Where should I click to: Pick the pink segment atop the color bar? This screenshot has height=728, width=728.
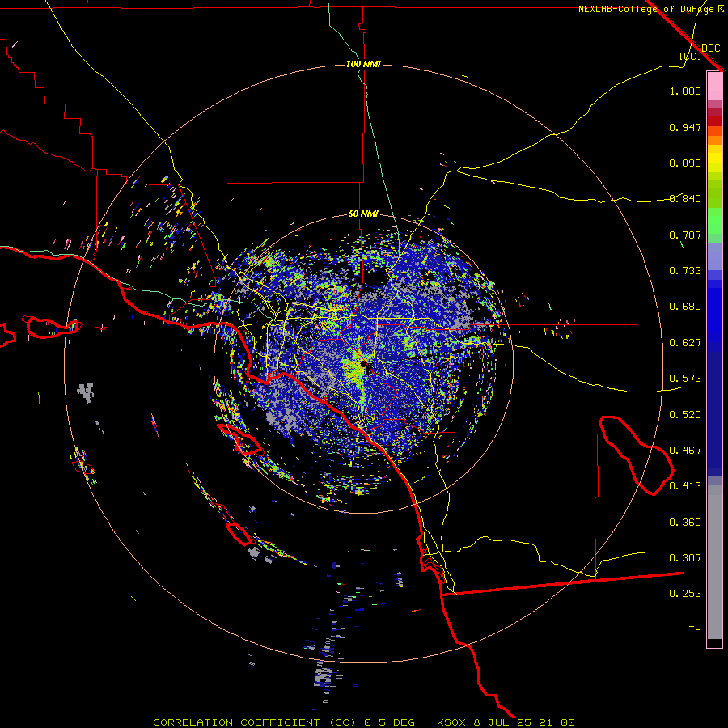point(714,86)
